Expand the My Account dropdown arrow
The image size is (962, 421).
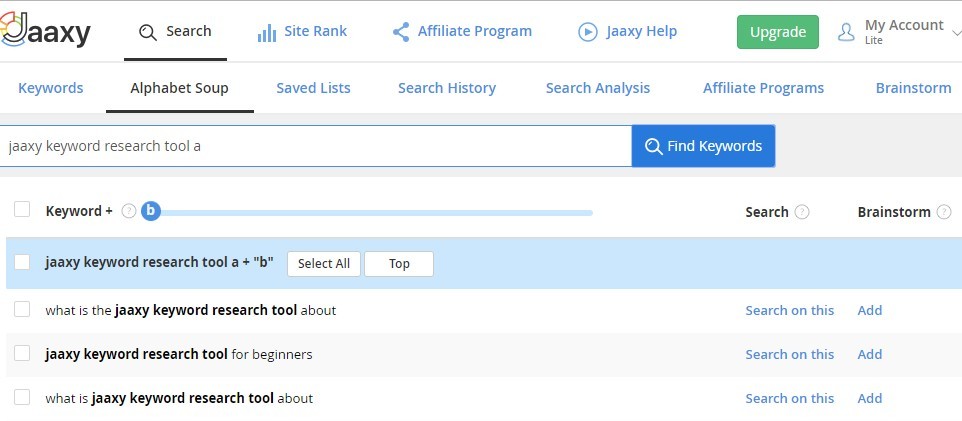(x=956, y=32)
